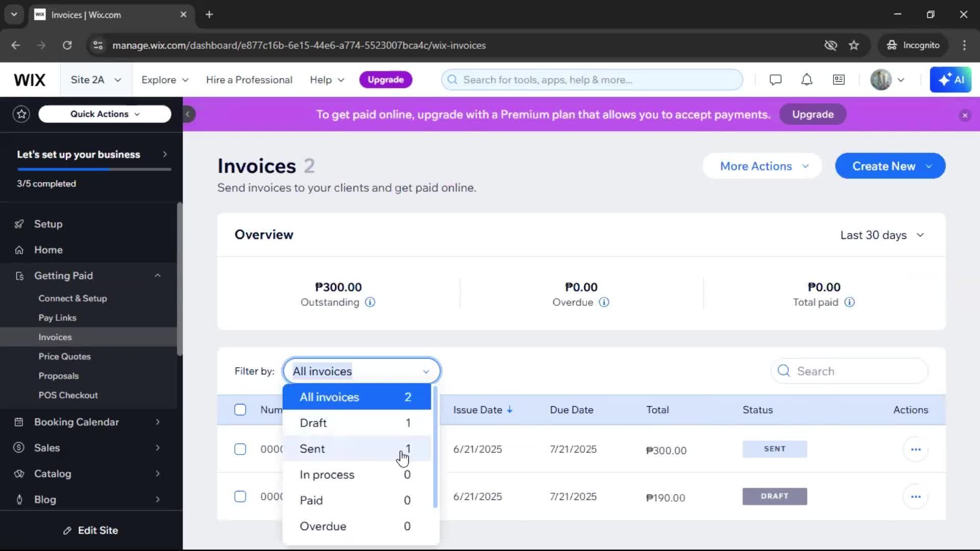Screen dimensions: 980x551
Task: Filter invoices by Overdue
Action: click(x=357, y=526)
